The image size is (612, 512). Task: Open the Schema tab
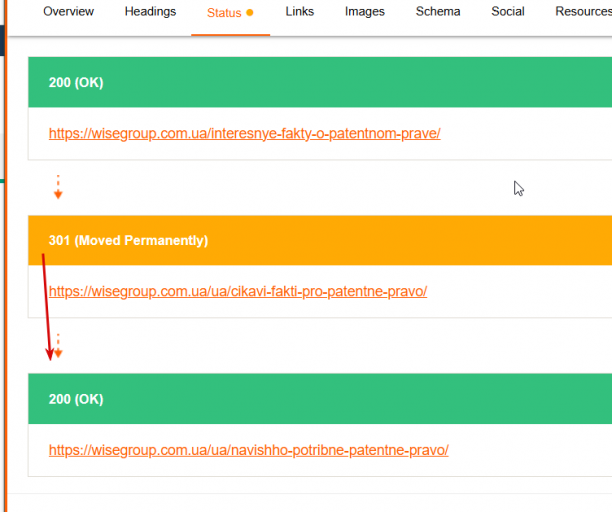438,12
